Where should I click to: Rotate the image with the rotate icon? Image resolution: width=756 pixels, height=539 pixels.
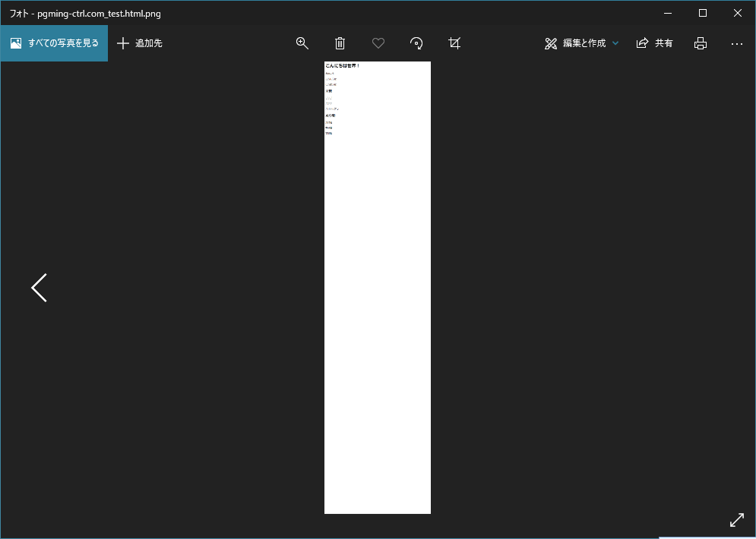coord(416,43)
